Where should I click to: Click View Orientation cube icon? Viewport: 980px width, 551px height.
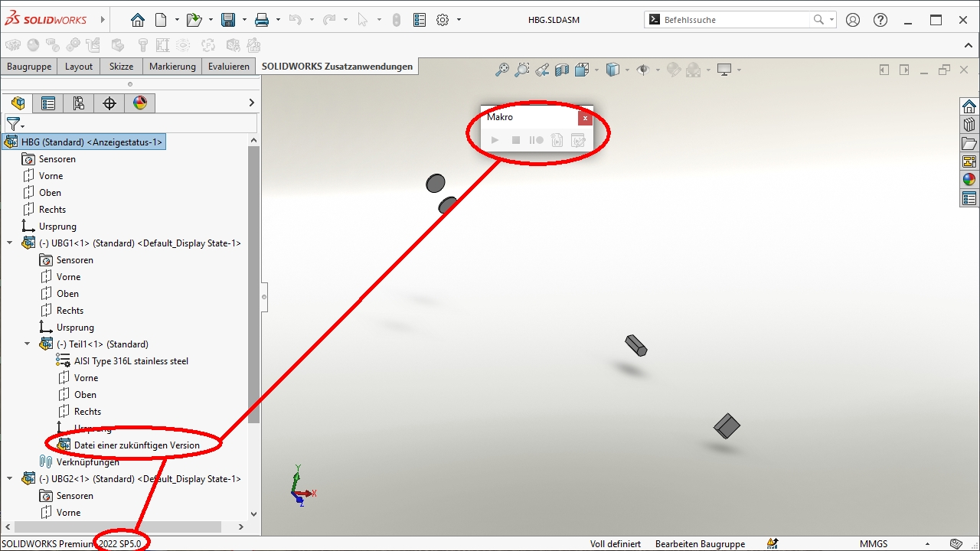[x=581, y=70]
